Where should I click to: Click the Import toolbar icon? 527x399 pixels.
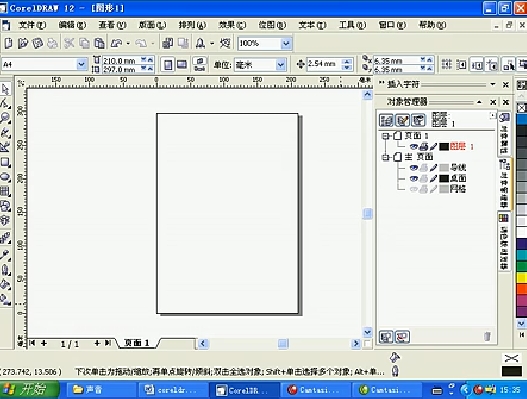167,43
